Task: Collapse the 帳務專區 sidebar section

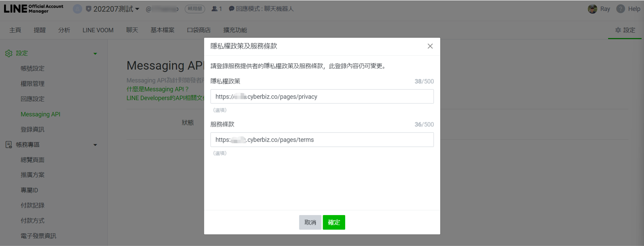Action: click(x=95, y=145)
